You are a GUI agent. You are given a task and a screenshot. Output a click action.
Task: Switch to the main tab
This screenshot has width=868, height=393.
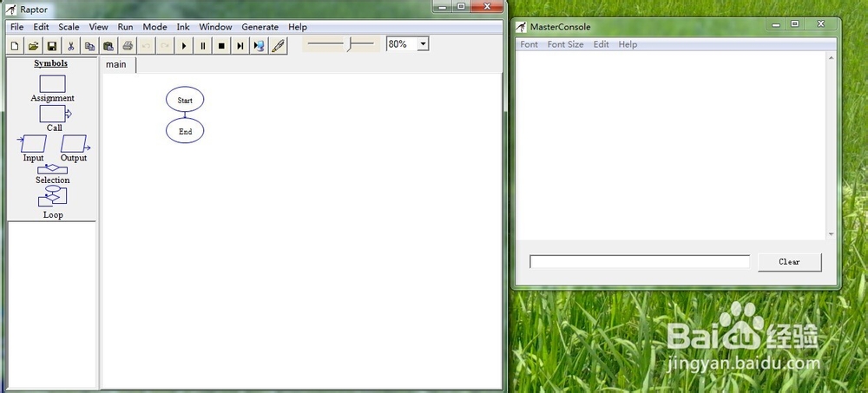[x=116, y=64]
